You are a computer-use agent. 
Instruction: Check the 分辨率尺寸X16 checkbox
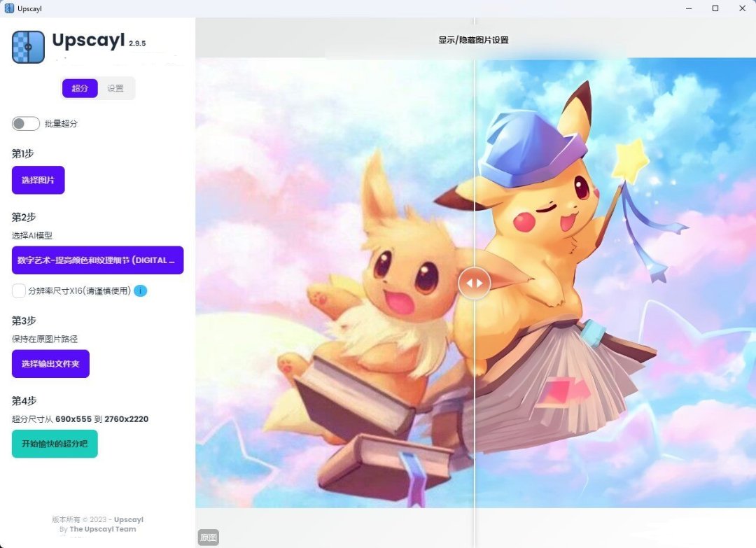[x=19, y=290]
